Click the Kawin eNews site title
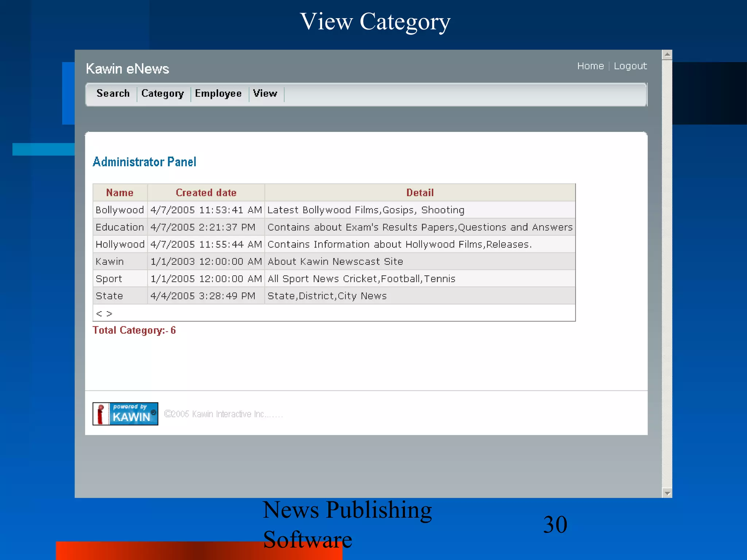 (x=127, y=69)
